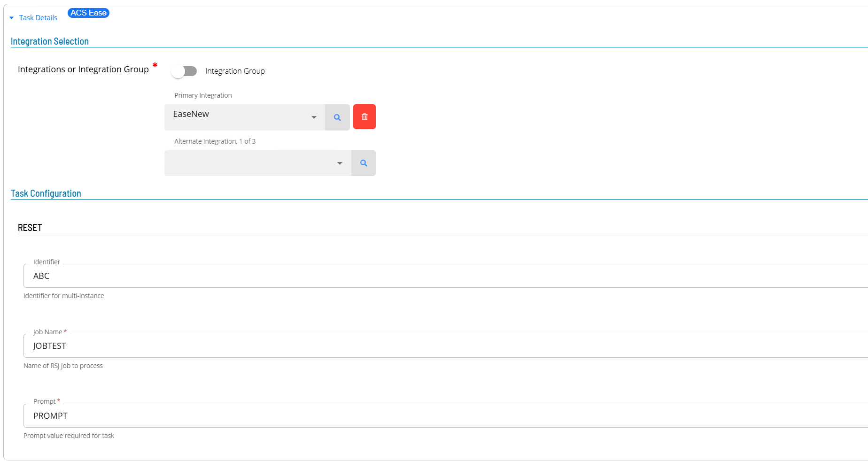Collapse the Task Details section

pos(33,18)
